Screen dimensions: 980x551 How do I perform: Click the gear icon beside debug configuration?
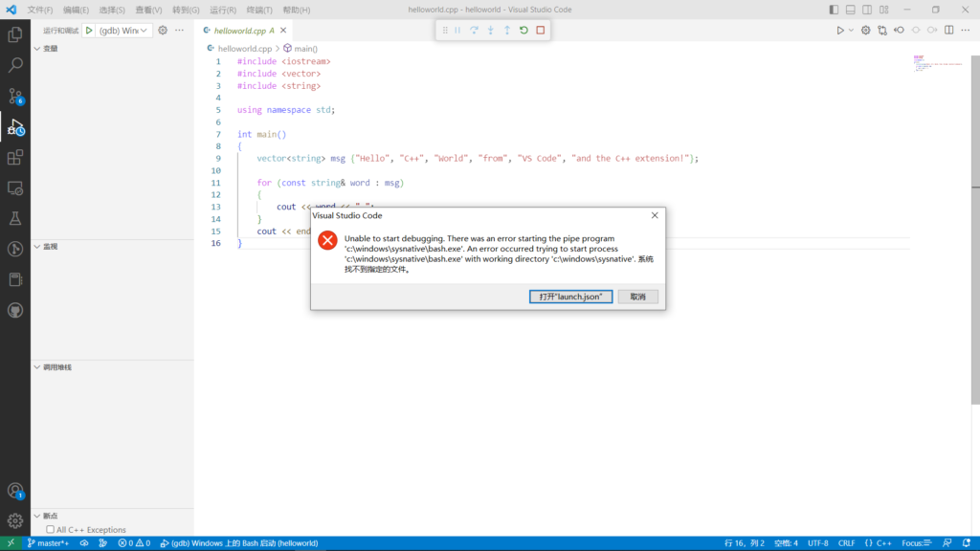pos(163,31)
